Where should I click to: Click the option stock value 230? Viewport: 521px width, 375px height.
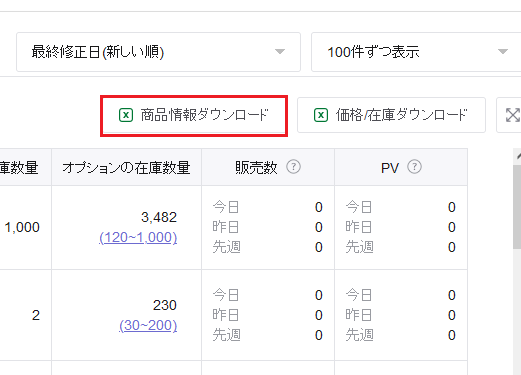(165, 305)
